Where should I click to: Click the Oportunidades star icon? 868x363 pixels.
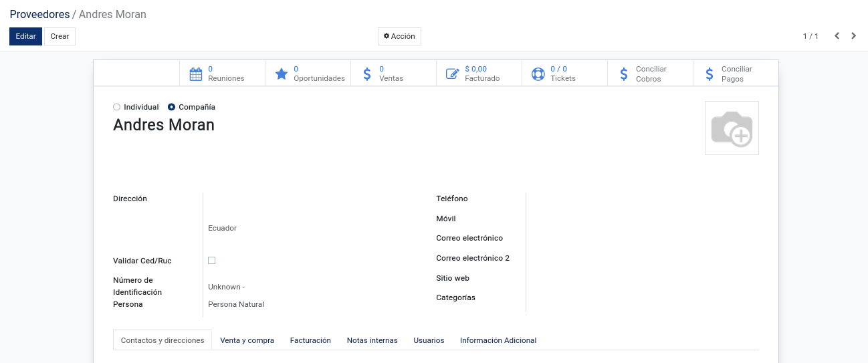point(282,74)
